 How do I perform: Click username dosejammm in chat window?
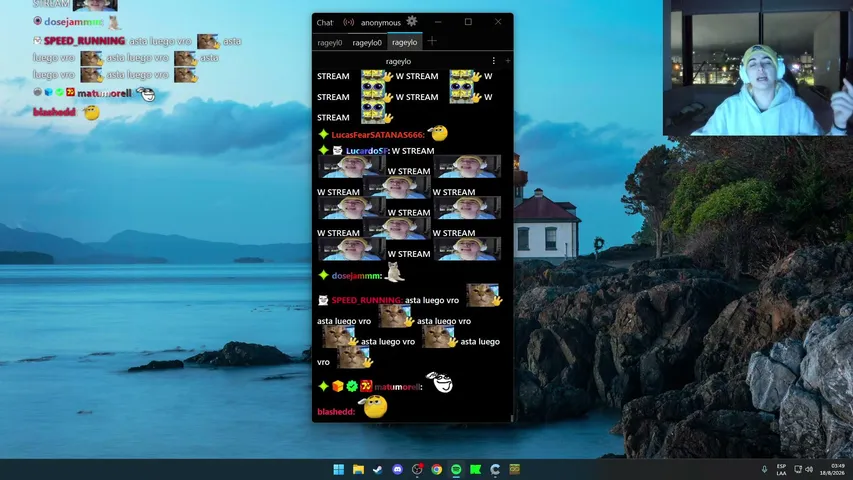tap(356, 276)
